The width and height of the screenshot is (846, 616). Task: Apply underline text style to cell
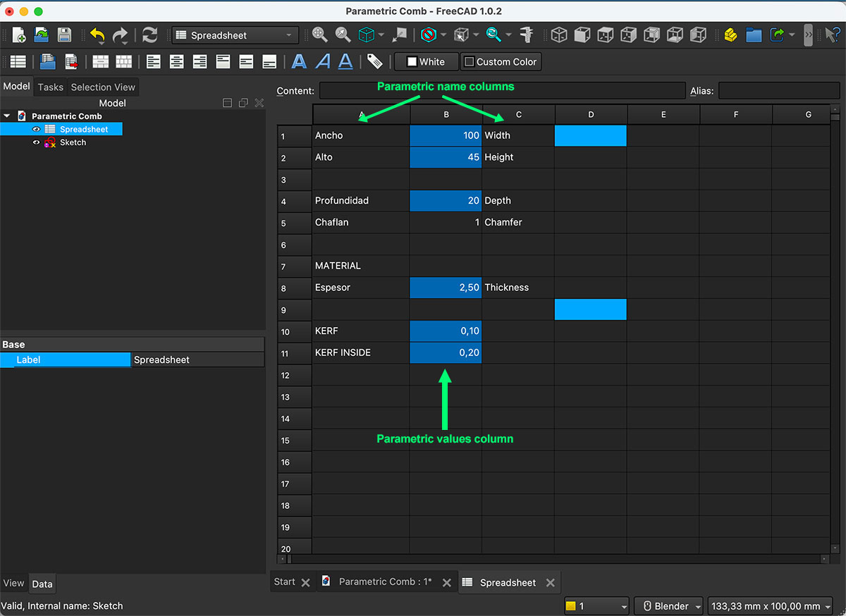click(345, 62)
